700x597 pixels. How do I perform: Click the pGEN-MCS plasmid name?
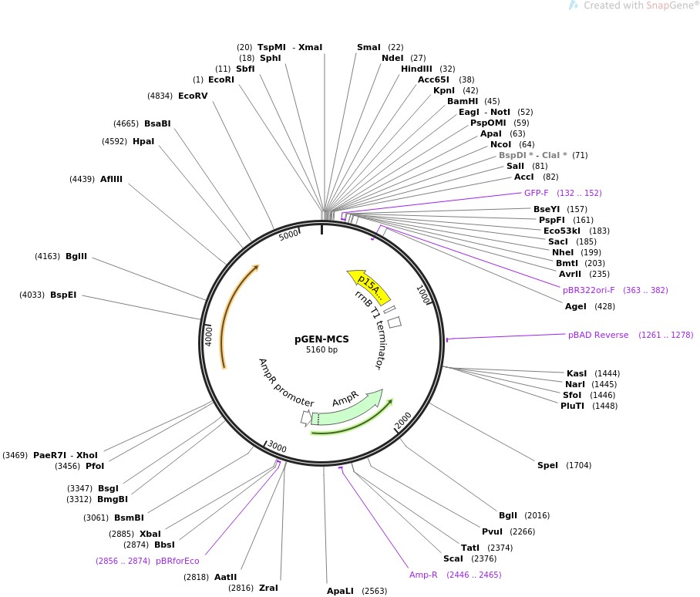[x=321, y=339]
